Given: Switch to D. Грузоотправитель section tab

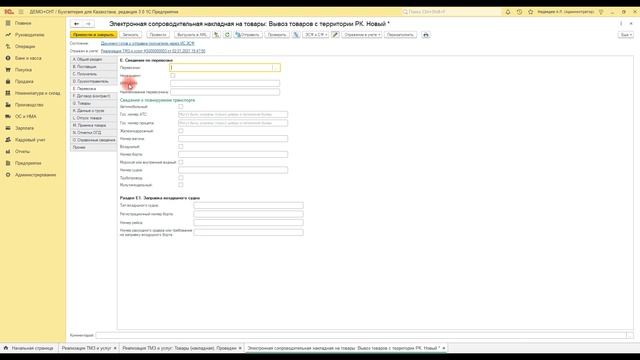Looking at the screenshot, I should (93, 82).
